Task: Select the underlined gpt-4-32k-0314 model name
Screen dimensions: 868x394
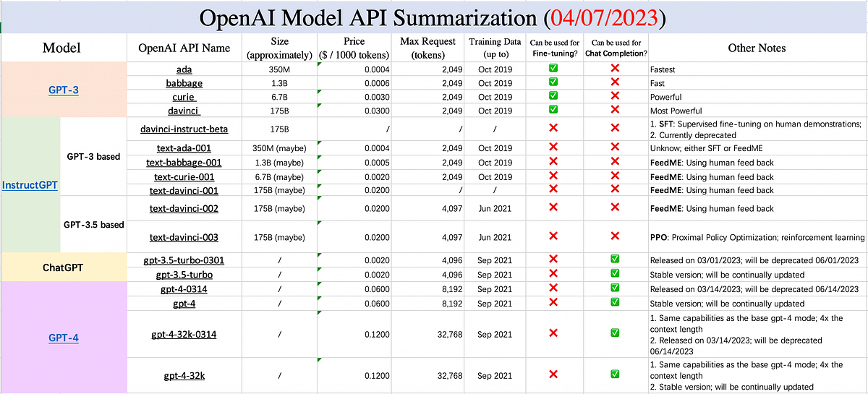Action: [184, 335]
